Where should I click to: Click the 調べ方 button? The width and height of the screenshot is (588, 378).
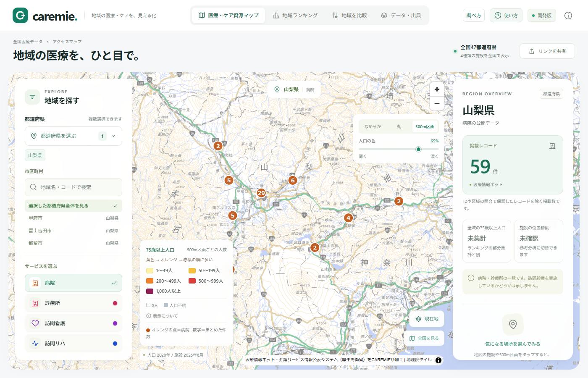(x=474, y=16)
